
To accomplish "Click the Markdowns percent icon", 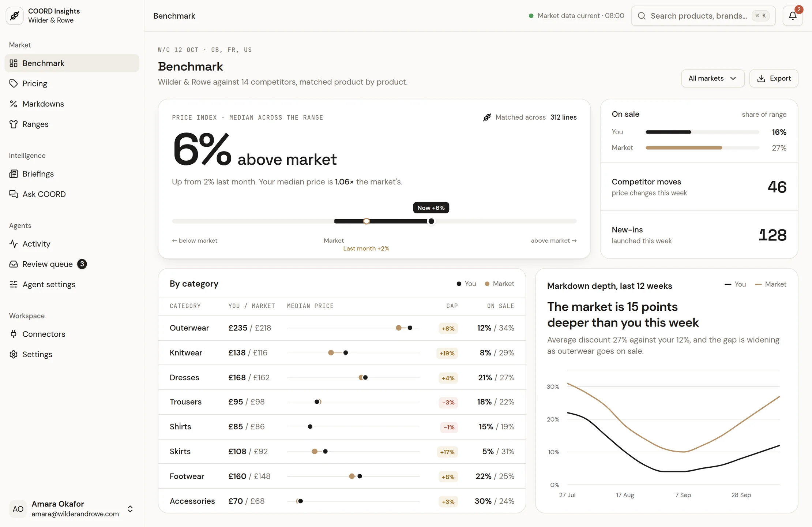I will 14,104.
